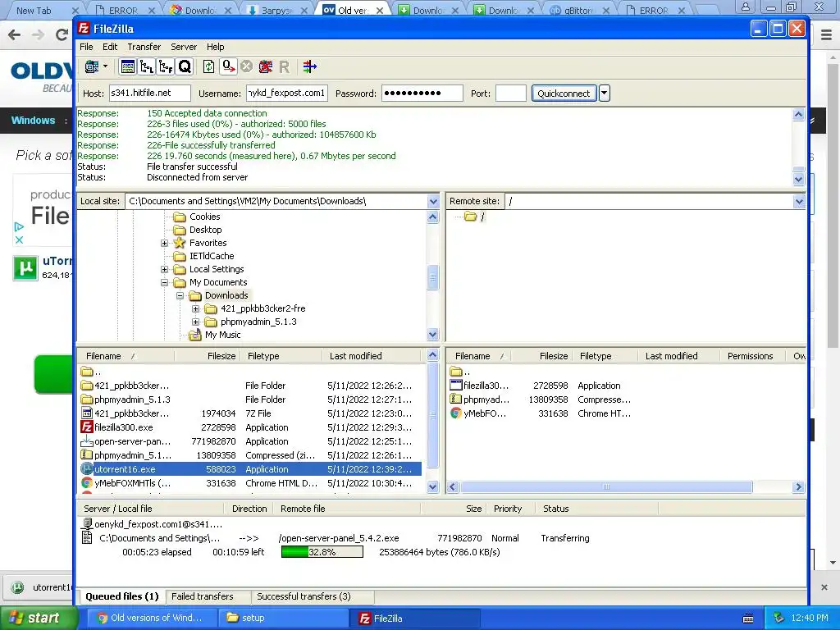Open Windows Start button
The width and height of the screenshot is (840, 630).
click(38, 618)
